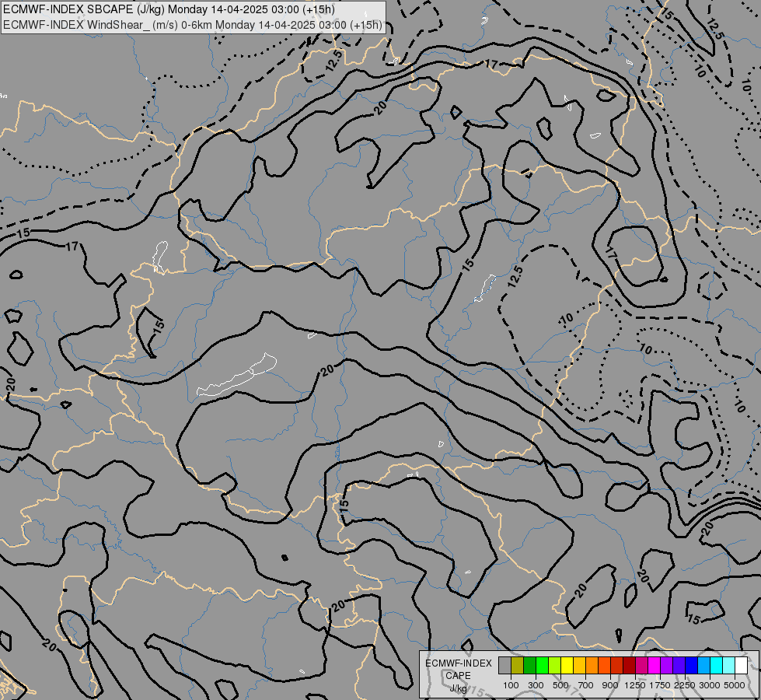The width and height of the screenshot is (761, 700).
Task: Click the legend value 700
Action: pos(586,685)
